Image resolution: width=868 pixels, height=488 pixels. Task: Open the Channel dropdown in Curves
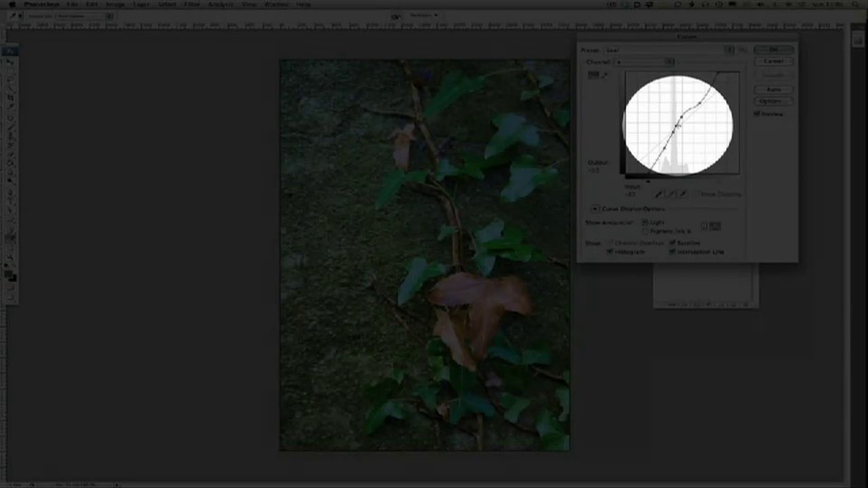tap(645, 62)
